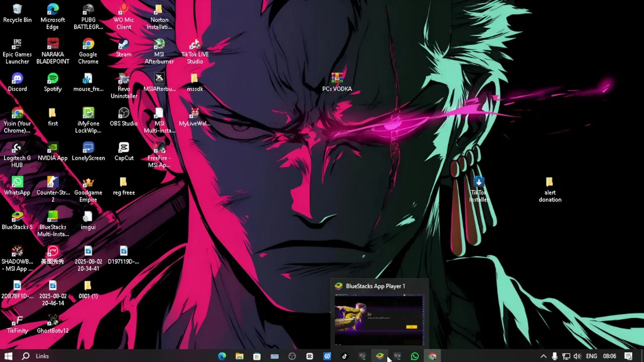Select SHADOWBLADE MSI App Player icon
The width and height of the screenshot is (644, 362).
click(x=17, y=259)
